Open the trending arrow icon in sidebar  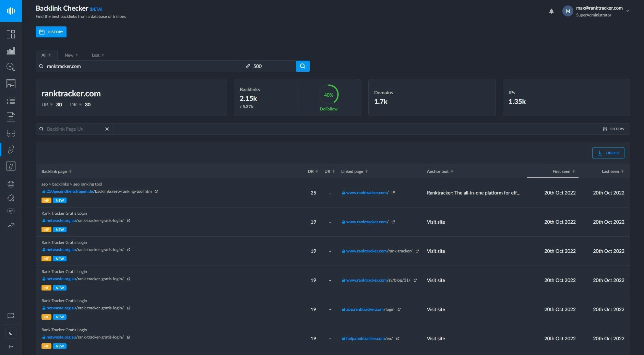point(11,225)
